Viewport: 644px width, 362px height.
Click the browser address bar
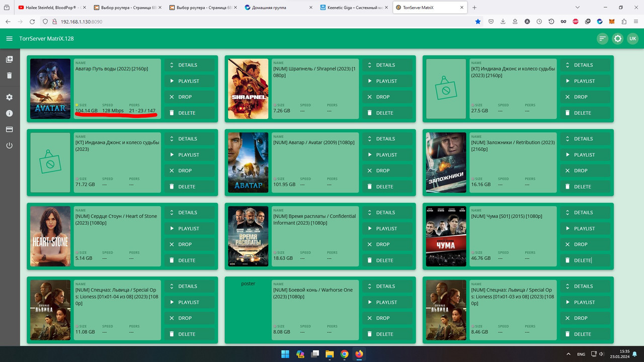point(262,22)
